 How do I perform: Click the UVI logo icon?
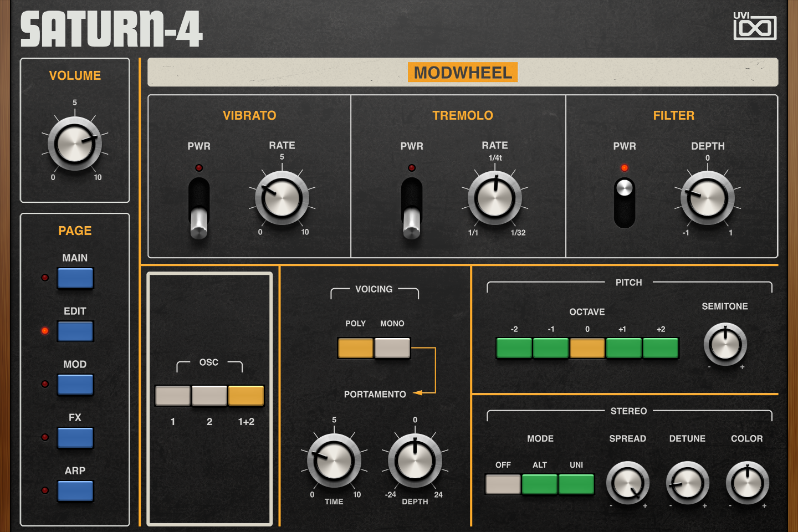tap(755, 25)
